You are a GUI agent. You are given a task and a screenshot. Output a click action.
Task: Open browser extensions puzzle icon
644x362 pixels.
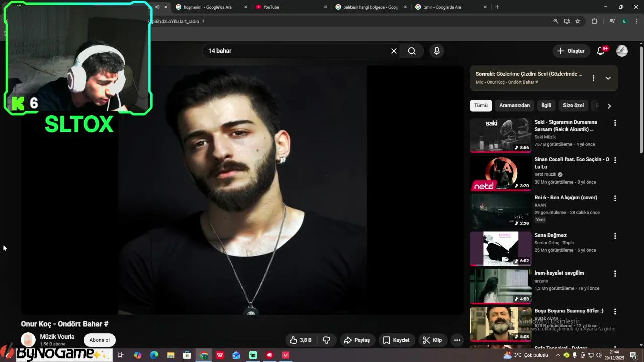click(x=595, y=21)
